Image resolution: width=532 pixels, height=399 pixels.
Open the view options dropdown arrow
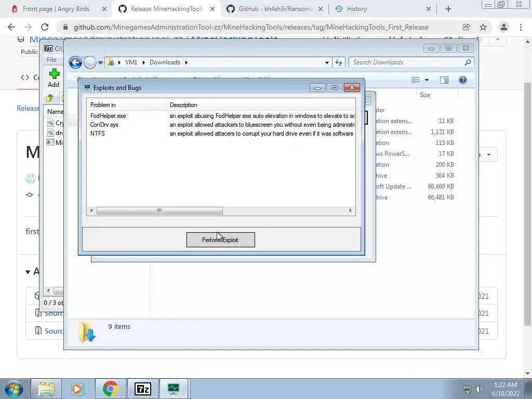coord(427,80)
